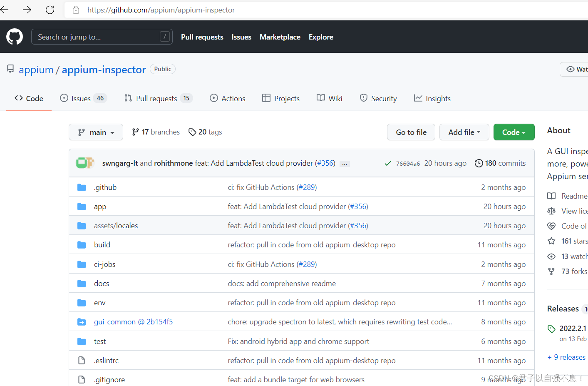
Task: Click the Go to file button
Action: 411,132
